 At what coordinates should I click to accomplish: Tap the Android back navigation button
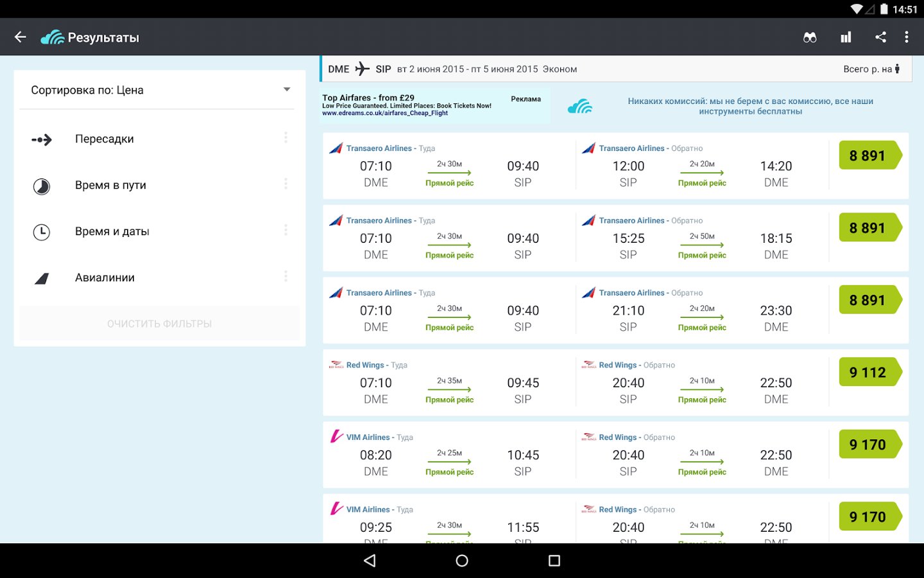tap(370, 561)
